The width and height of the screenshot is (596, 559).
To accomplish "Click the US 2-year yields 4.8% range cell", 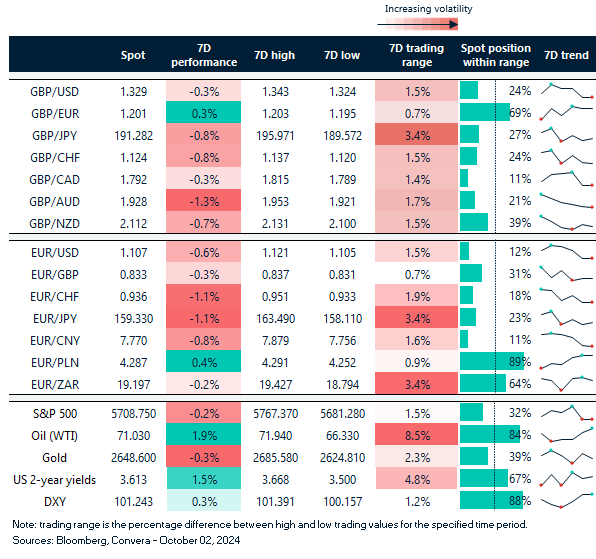I will [416, 478].
